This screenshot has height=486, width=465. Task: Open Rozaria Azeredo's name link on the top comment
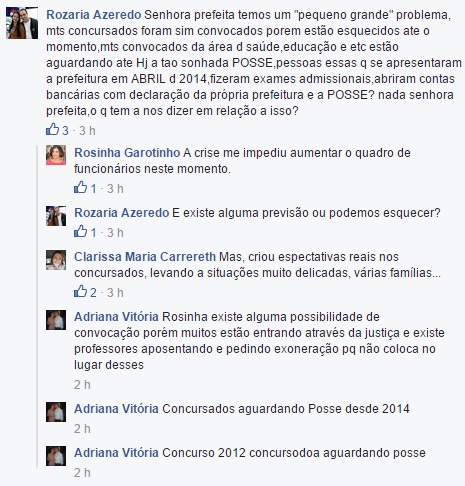point(94,15)
